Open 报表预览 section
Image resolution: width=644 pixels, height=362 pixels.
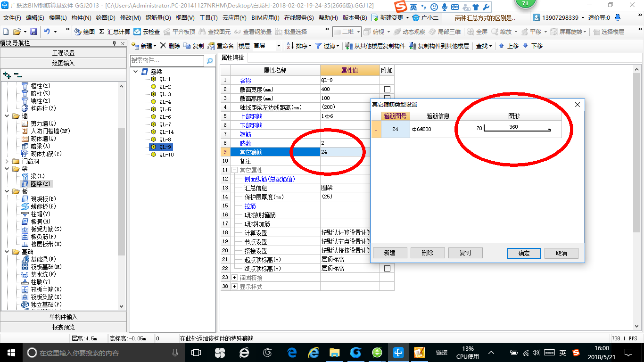click(63, 327)
